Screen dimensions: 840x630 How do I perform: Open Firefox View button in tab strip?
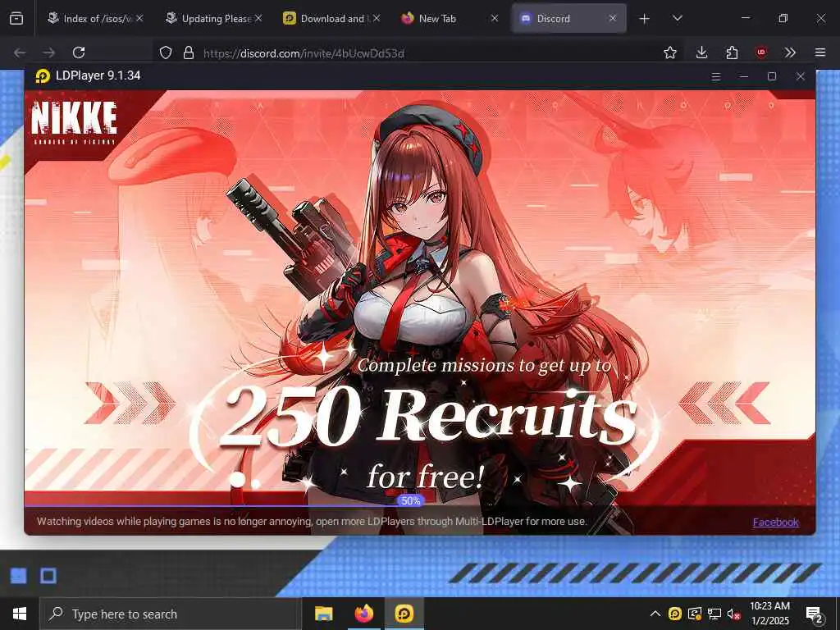[x=16, y=19]
